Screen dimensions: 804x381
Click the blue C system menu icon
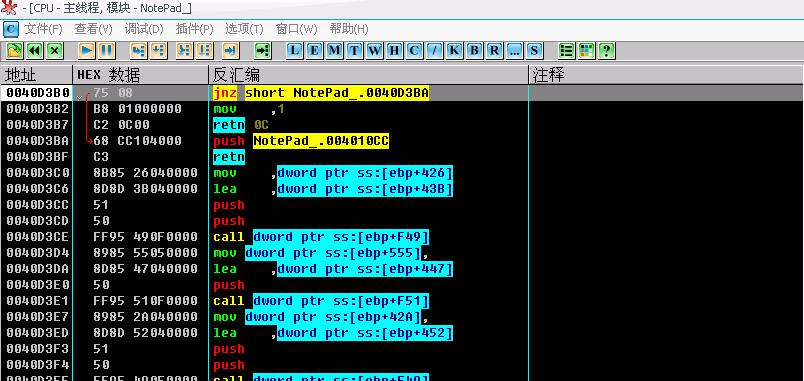coord(11,29)
